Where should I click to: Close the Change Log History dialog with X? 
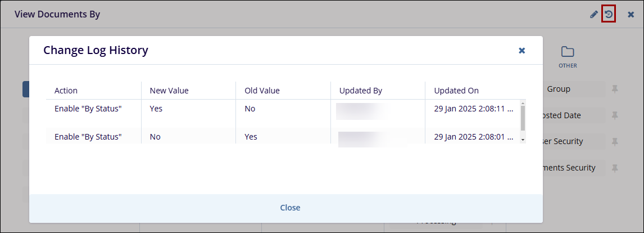(x=521, y=51)
